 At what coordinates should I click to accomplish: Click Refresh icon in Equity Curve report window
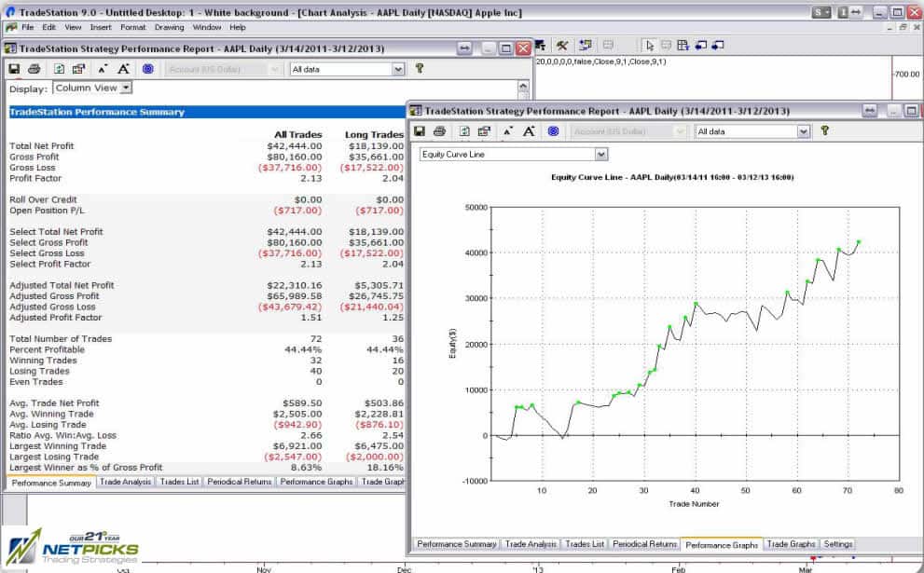click(x=464, y=131)
